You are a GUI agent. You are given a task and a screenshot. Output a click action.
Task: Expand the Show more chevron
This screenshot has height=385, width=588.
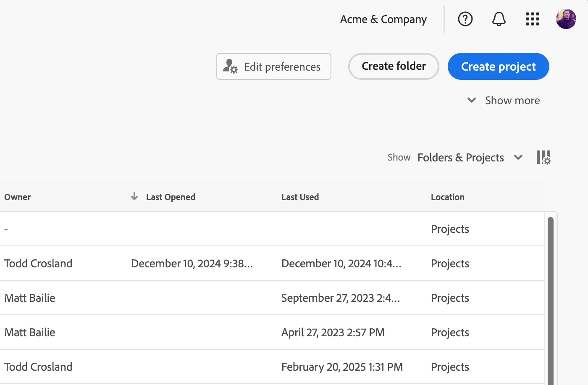pos(472,100)
